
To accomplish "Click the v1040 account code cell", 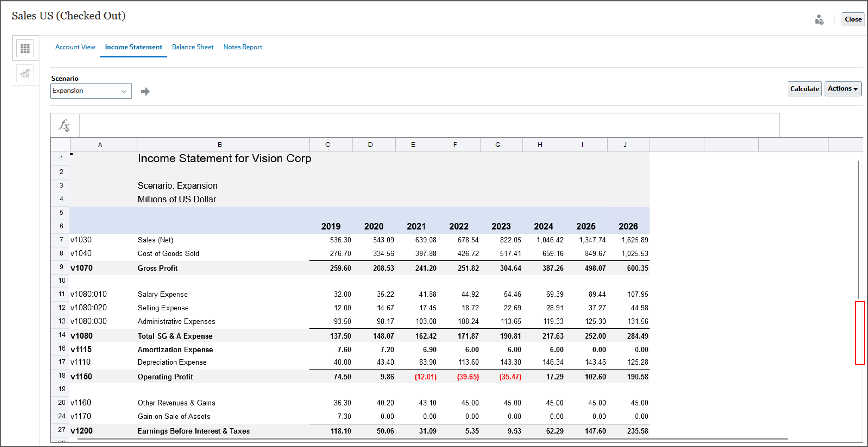I will [x=81, y=253].
